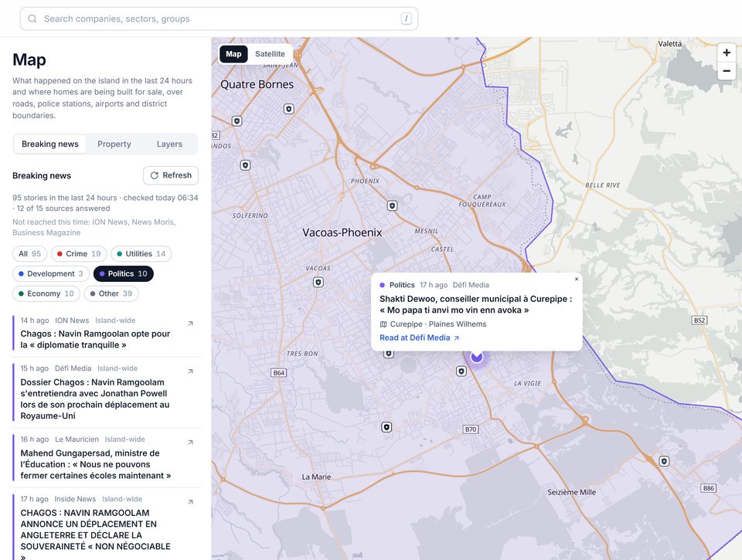
Task: Close the Shakti Dewoo news popup
Action: (577, 279)
